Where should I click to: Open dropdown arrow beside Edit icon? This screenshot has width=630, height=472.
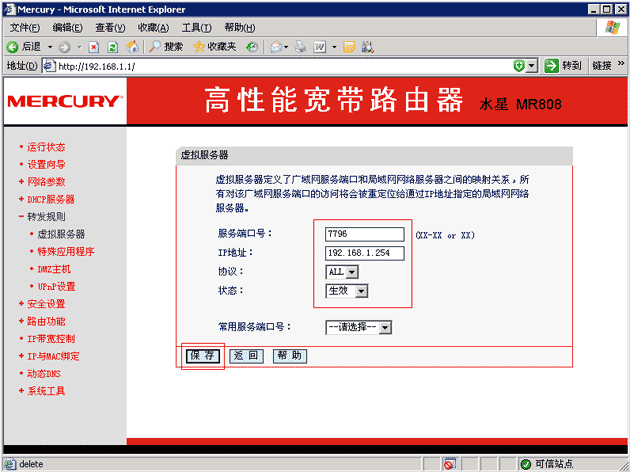click(334, 47)
